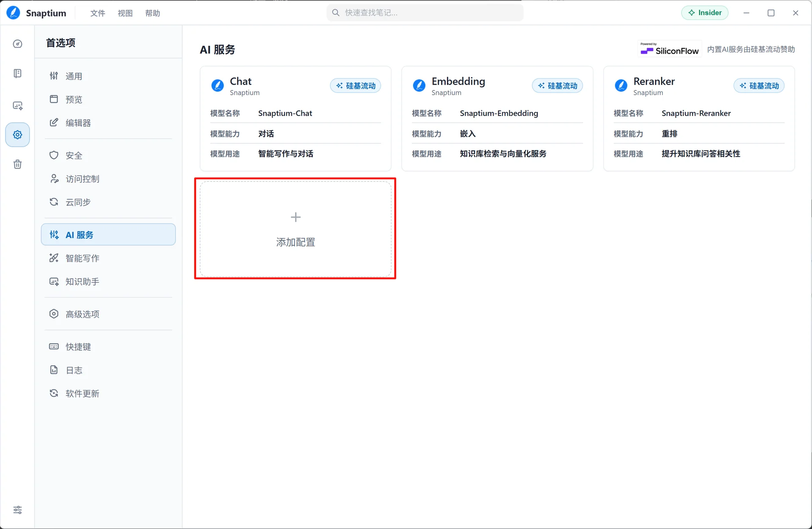The width and height of the screenshot is (812, 529).
Task: Click the 首选项 panel heading
Action: pos(60,43)
